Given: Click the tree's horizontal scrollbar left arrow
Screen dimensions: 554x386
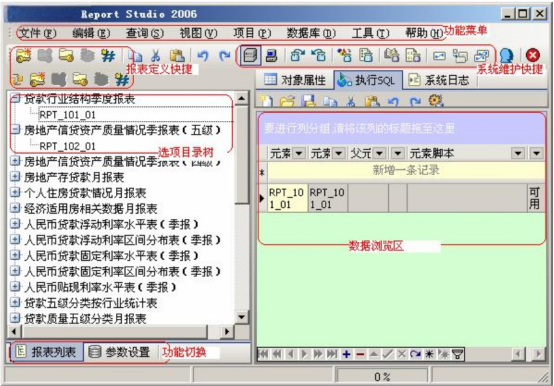Looking at the screenshot, I should click(14, 331).
